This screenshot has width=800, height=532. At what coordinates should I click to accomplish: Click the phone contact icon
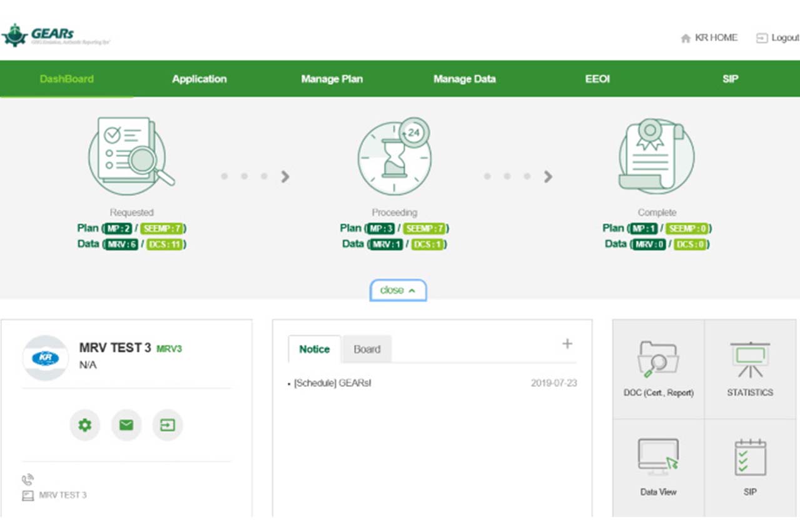coord(28,480)
